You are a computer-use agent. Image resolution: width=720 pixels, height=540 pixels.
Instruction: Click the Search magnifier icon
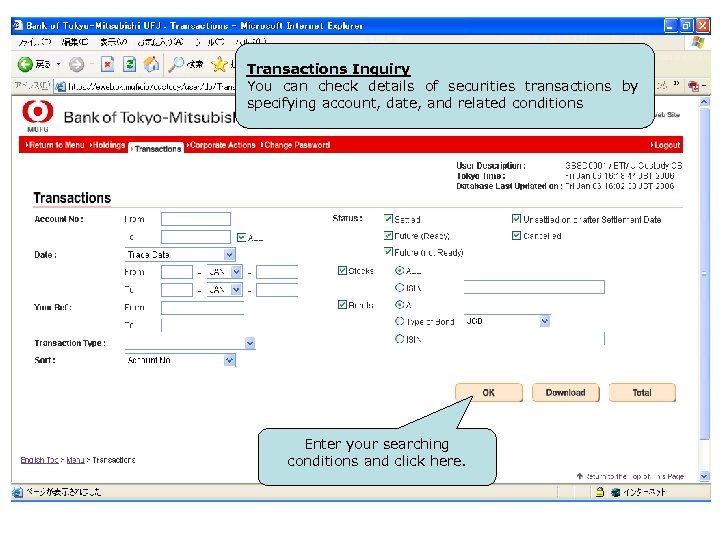pos(176,64)
